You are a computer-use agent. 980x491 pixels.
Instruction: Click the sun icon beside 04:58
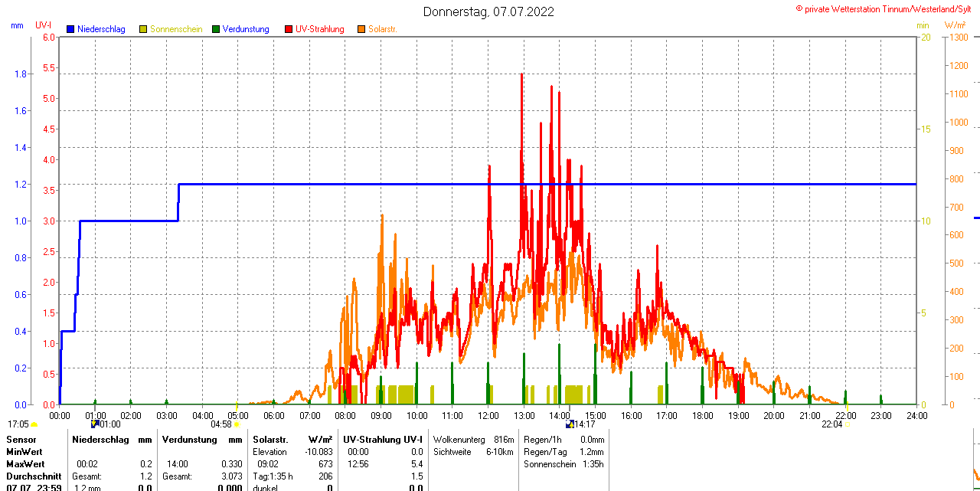click(x=237, y=424)
